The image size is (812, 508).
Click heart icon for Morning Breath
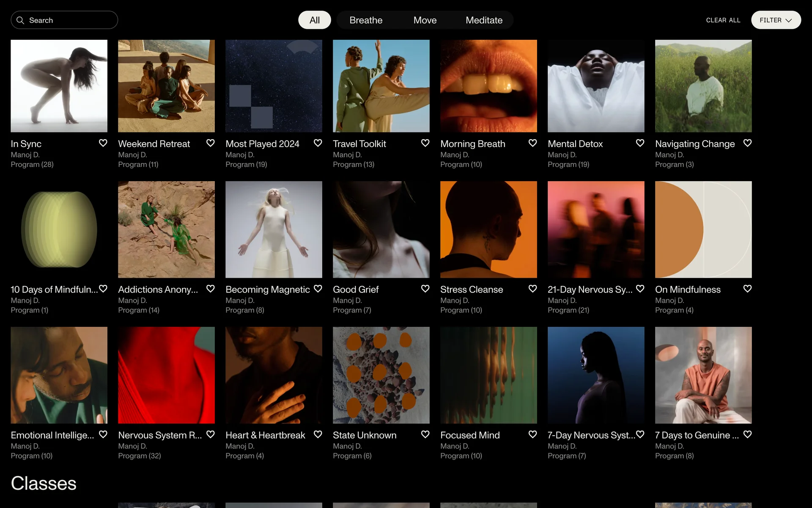pos(532,143)
